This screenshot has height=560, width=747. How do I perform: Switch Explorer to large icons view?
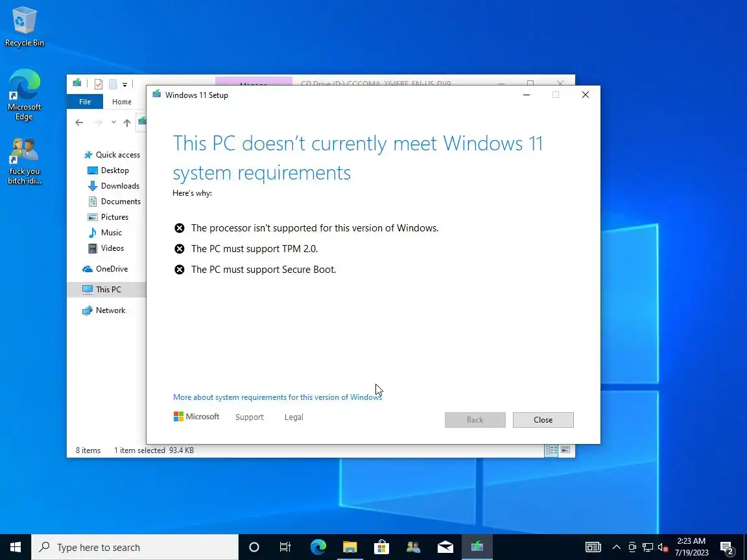pos(565,450)
